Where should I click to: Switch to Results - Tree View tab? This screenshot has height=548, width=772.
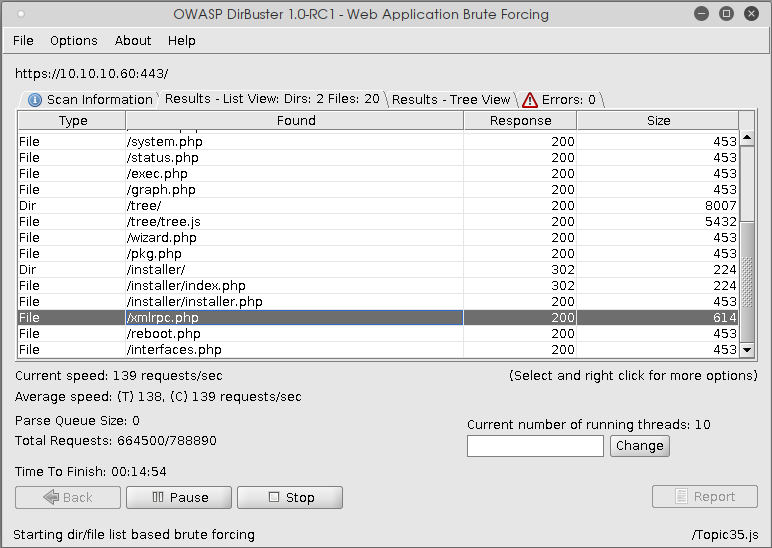coord(450,99)
